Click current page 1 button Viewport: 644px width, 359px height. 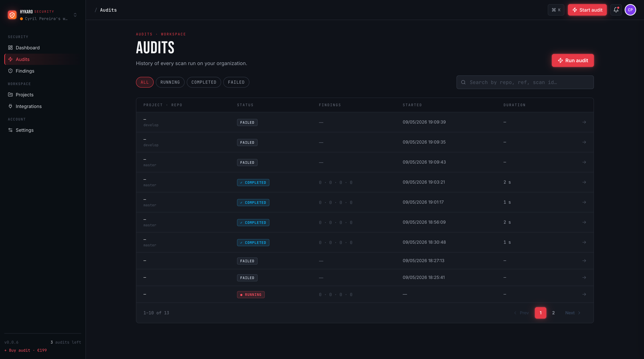tap(540, 313)
